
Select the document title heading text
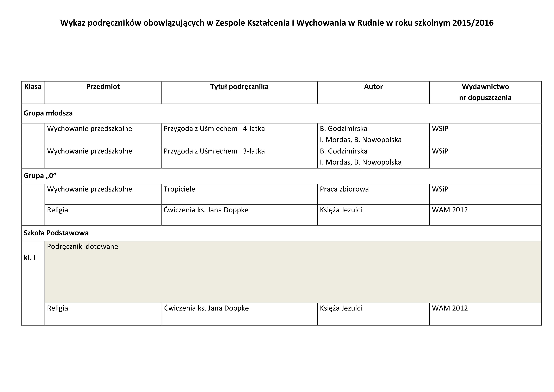pos(277,23)
